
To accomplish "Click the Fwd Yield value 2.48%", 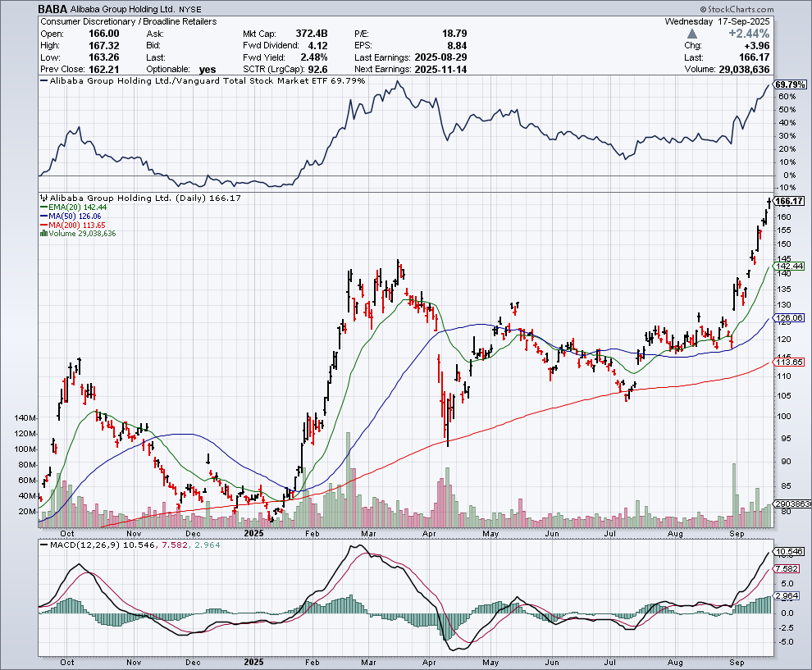I will pyautogui.click(x=314, y=57).
